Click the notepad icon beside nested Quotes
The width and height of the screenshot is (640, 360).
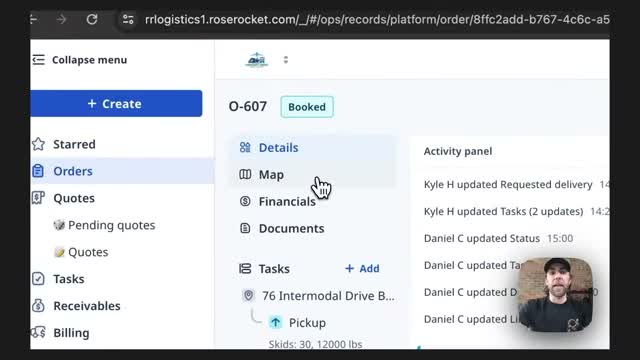pyautogui.click(x=59, y=252)
